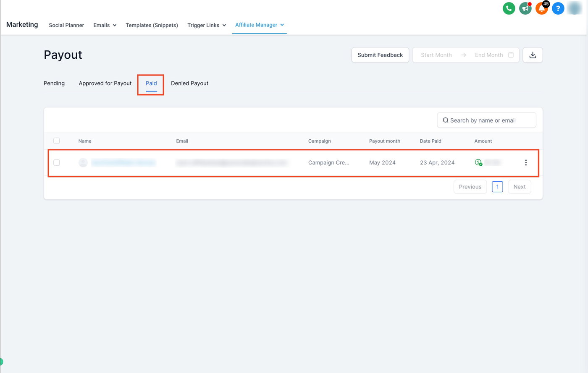This screenshot has width=588, height=373.
Task: Open the blurred user profile avatar
Action: tap(574, 8)
